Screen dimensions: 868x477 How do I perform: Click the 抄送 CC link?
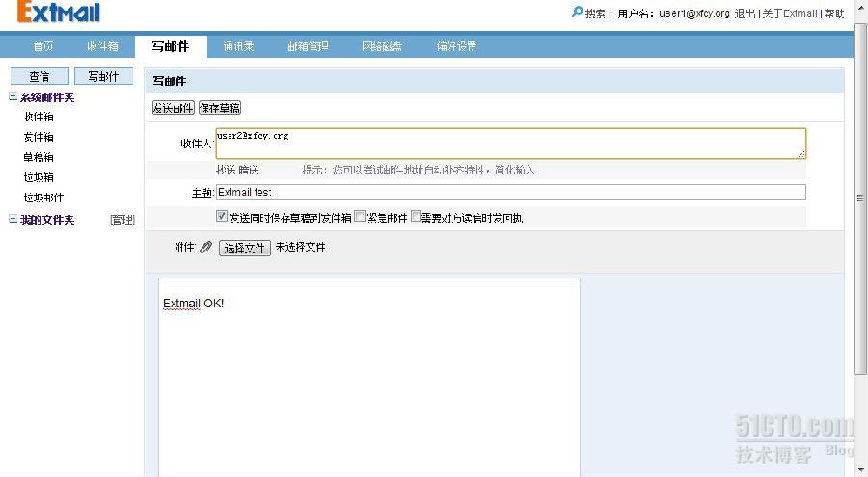[x=226, y=170]
